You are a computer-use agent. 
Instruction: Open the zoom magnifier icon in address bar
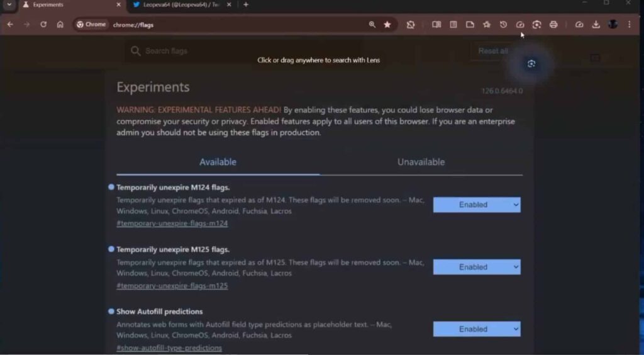[x=372, y=25]
